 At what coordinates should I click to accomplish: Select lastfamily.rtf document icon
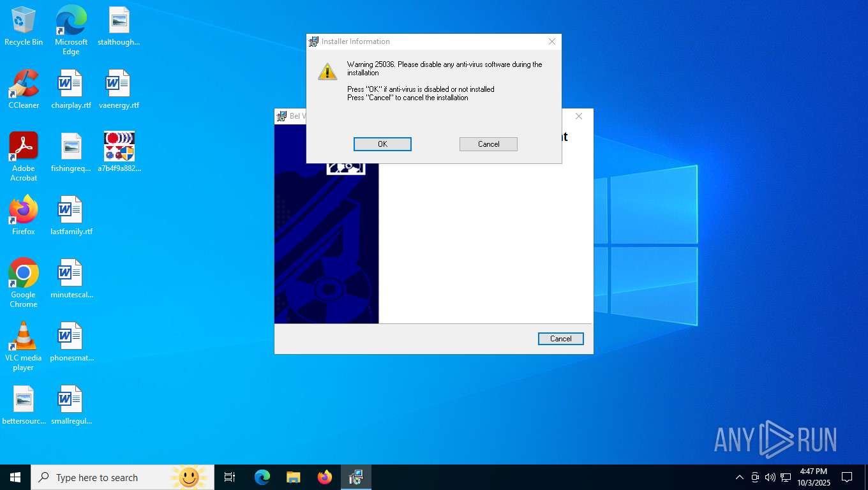click(71, 216)
